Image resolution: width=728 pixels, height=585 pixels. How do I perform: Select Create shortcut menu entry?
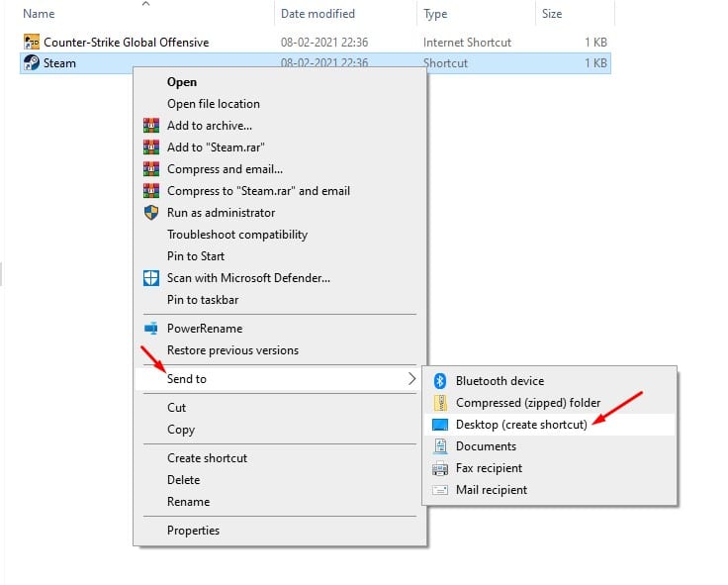(207, 458)
